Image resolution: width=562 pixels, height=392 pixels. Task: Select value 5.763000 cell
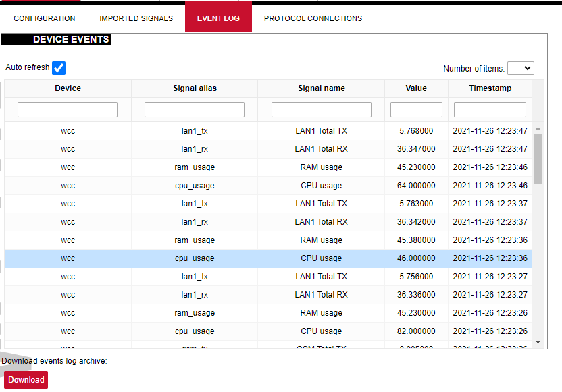click(x=416, y=204)
